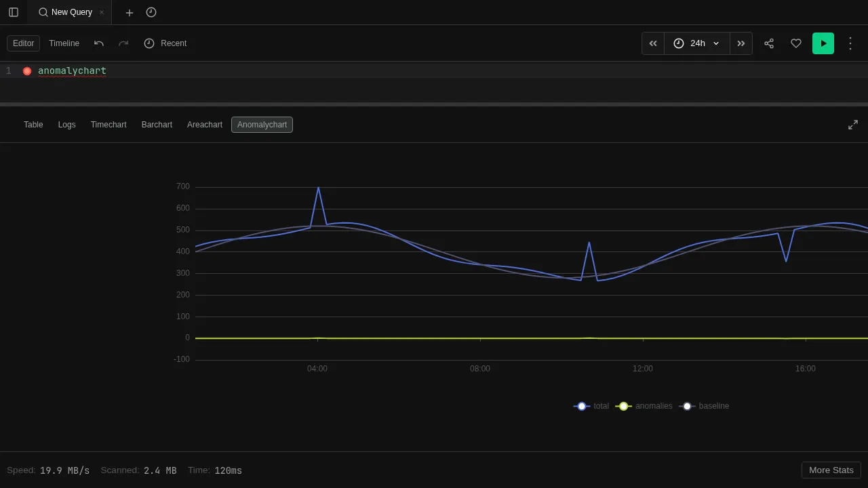Open a new query tab with the plus icon
868x488 pixels.
[129, 12]
